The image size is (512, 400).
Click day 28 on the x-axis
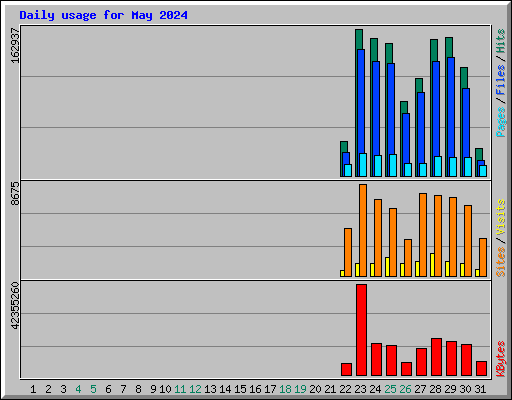[435, 389]
